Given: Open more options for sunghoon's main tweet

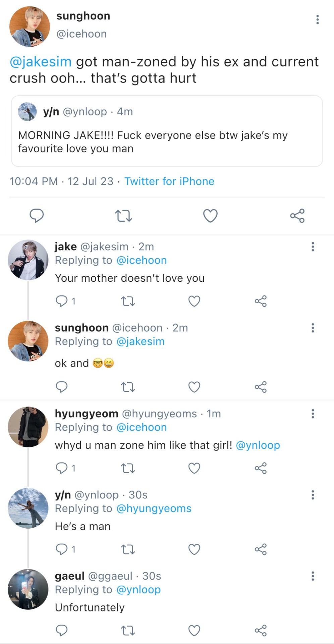Looking at the screenshot, I should (x=317, y=19).
